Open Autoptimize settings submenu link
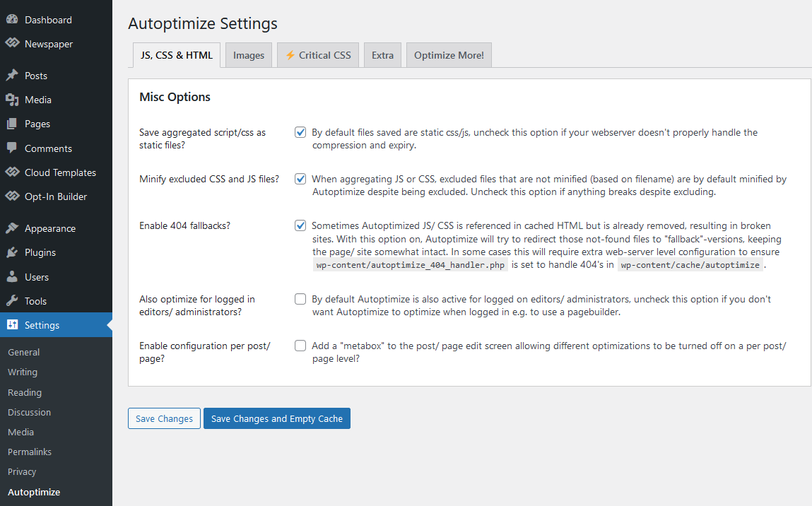Image resolution: width=812 pixels, height=506 pixels. [x=34, y=492]
